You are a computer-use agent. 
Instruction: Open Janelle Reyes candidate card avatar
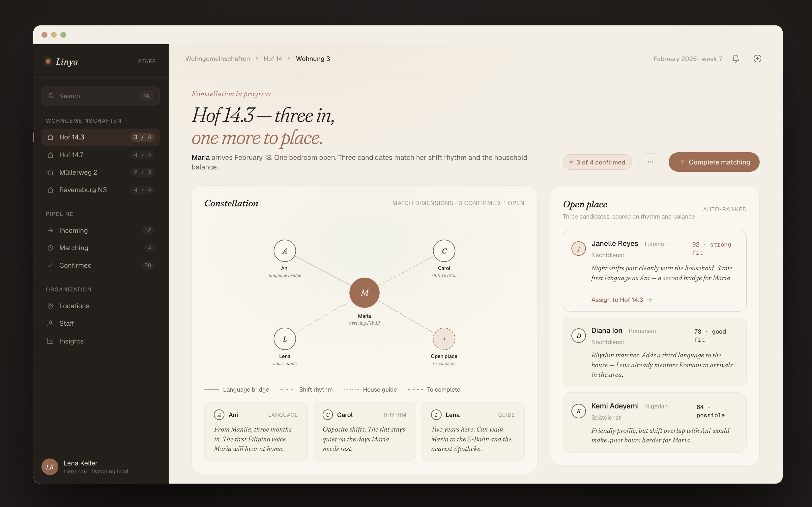578,249
